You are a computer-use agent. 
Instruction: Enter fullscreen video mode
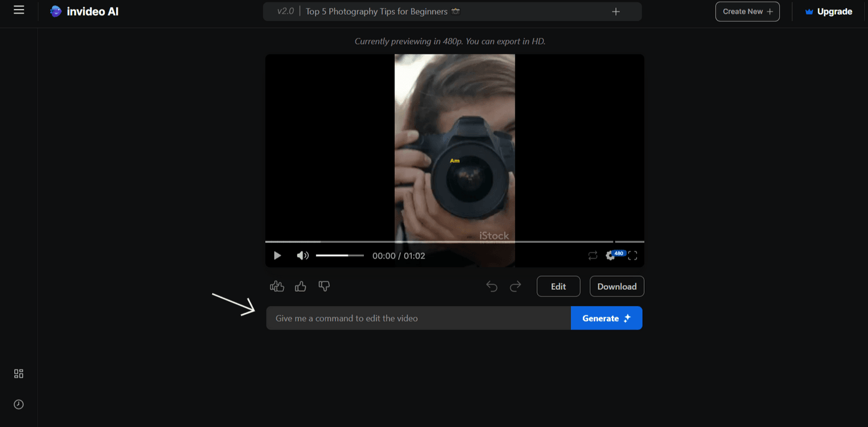pos(632,255)
